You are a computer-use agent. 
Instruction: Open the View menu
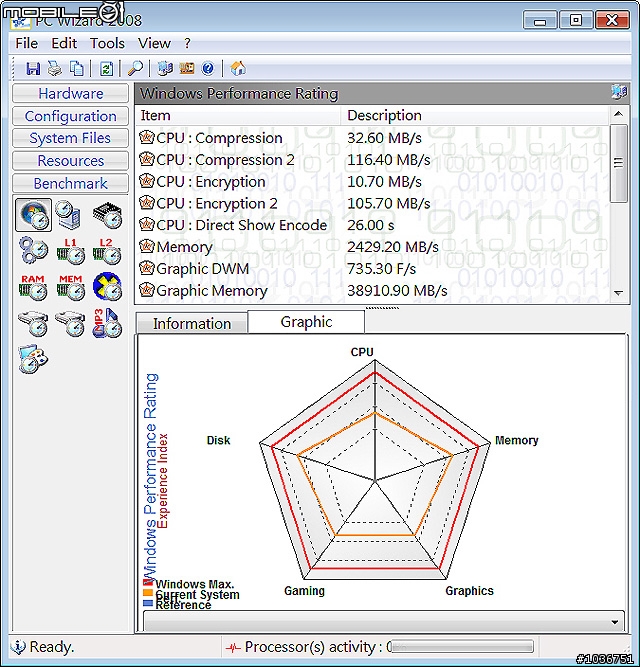pyautogui.click(x=154, y=43)
